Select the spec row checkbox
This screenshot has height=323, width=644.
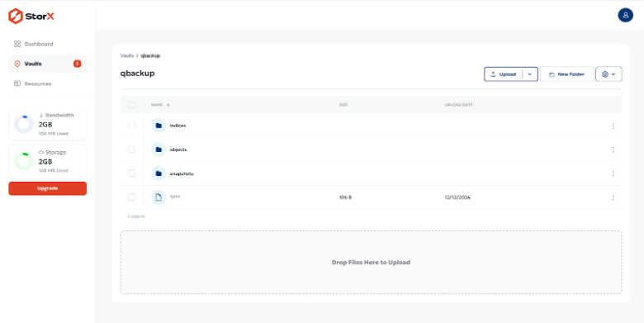coord(131,197)
